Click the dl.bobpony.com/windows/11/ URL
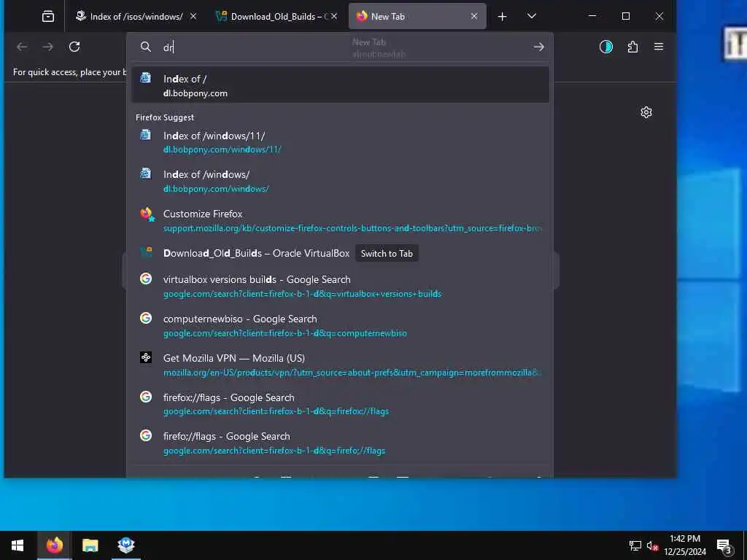 [x=222, y=149]
